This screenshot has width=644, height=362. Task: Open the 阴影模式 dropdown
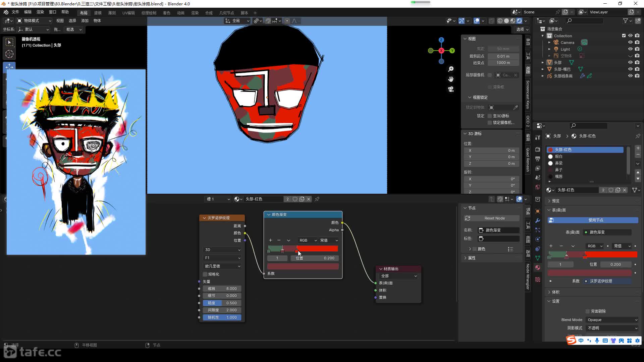coord(612,328)
